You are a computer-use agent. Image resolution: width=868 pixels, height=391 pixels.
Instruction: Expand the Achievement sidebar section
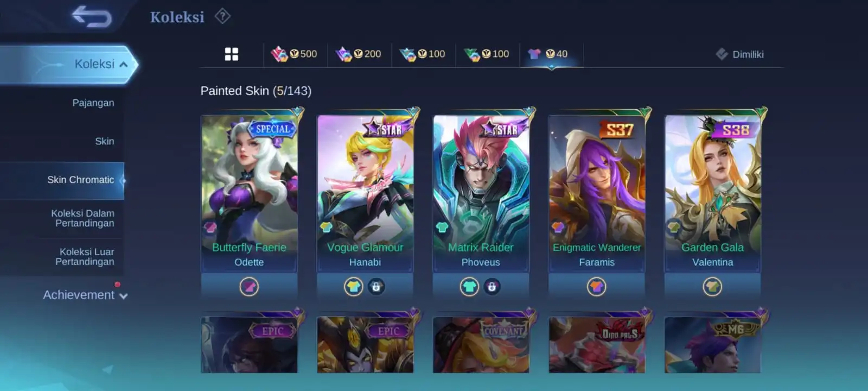point(85,295)
